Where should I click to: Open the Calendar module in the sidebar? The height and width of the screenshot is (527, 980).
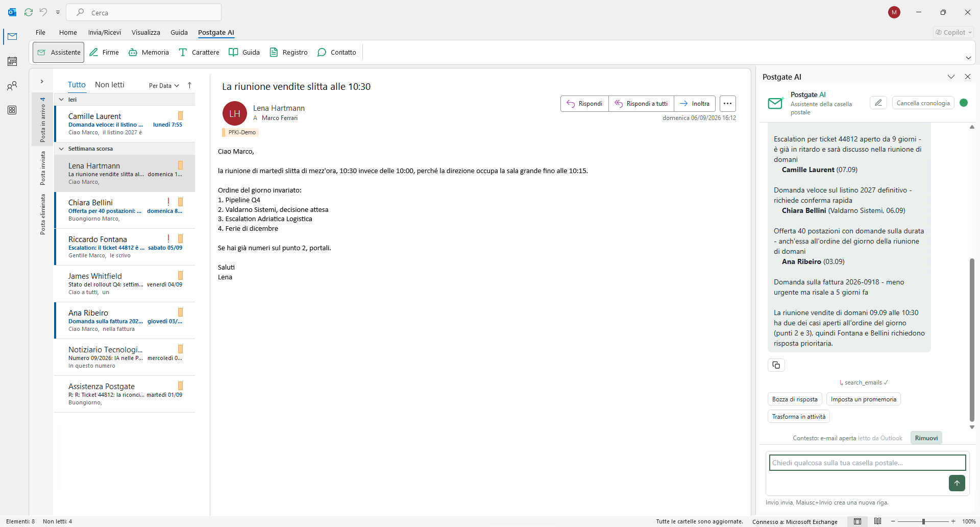[x=12, y=61]
